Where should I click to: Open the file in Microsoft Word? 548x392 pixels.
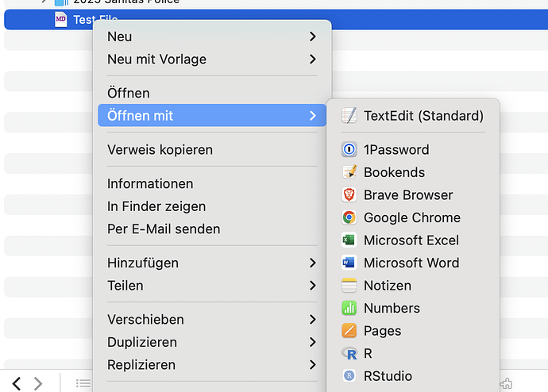tap(411, 263)
